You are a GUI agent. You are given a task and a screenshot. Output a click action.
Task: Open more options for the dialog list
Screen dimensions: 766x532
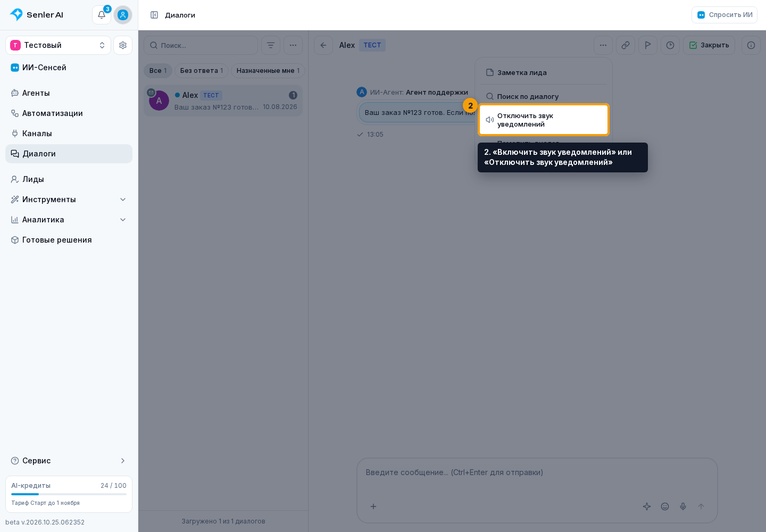coord(293,45)
